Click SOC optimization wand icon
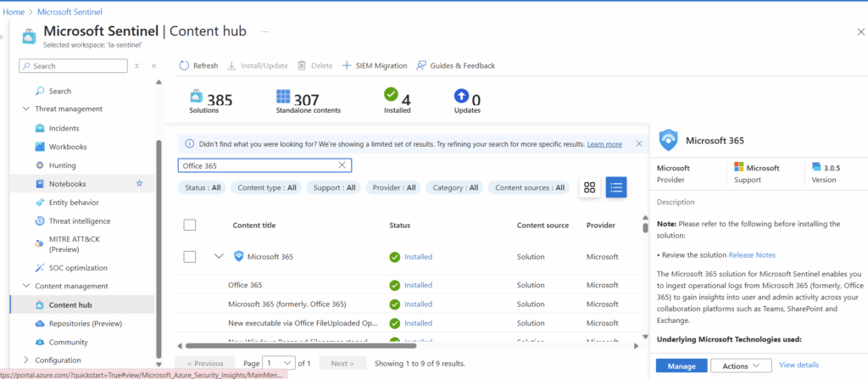Image resolution: width=868 pixels, height=379 pixels. click(x=40, y=268)
